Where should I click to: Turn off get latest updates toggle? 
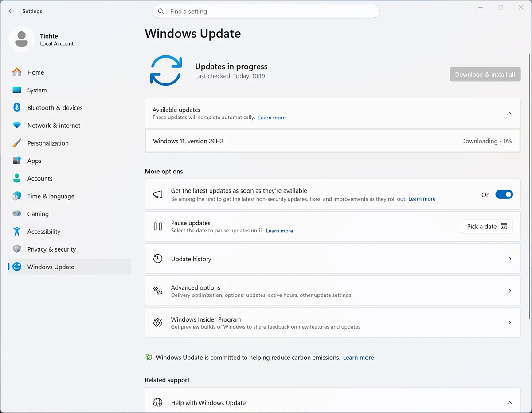[x=504, y=194]
